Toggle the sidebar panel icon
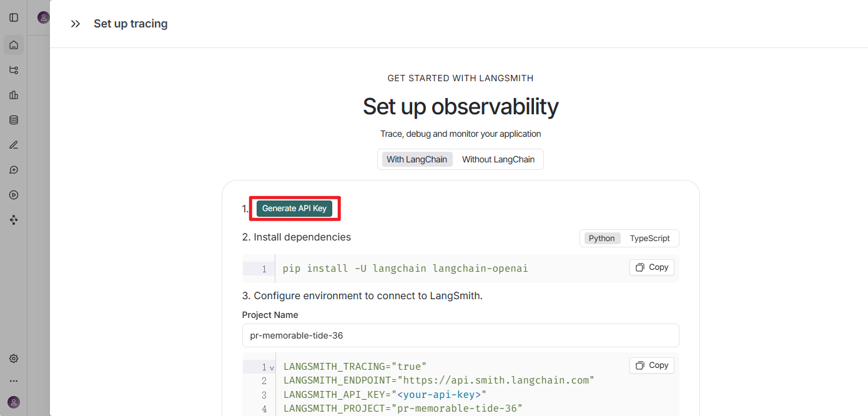The height and width of the screenshot is (416, 868). [14, 17]
